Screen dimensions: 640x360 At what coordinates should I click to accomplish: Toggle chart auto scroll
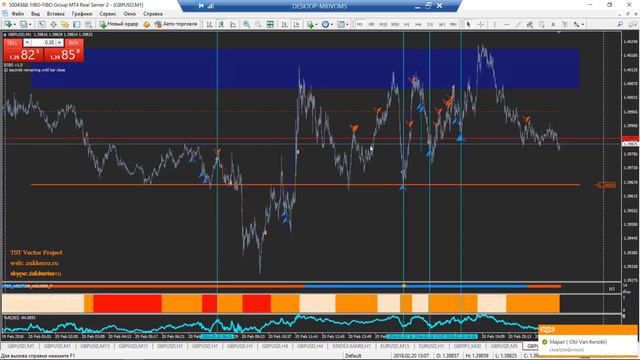click(x=284, y=24)
